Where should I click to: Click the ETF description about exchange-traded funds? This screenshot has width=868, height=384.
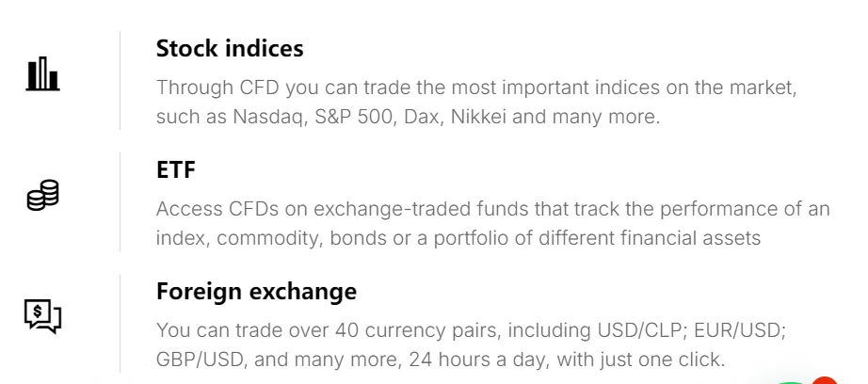pyautogui.click(x=492, y=223)
